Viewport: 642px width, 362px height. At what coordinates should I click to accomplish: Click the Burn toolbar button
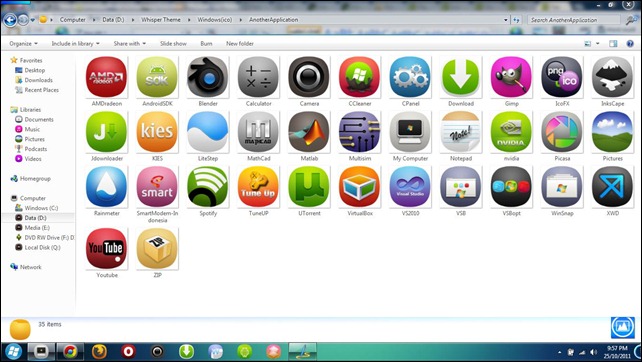coord(206,43)
